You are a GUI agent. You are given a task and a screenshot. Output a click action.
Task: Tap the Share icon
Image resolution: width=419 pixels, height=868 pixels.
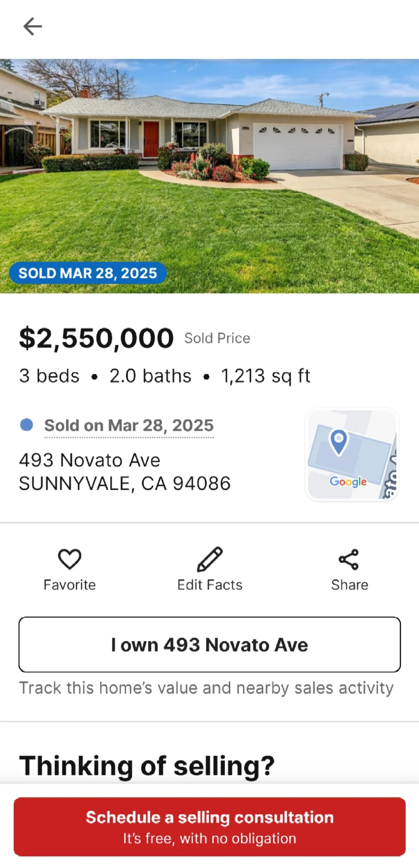(349, 559)
